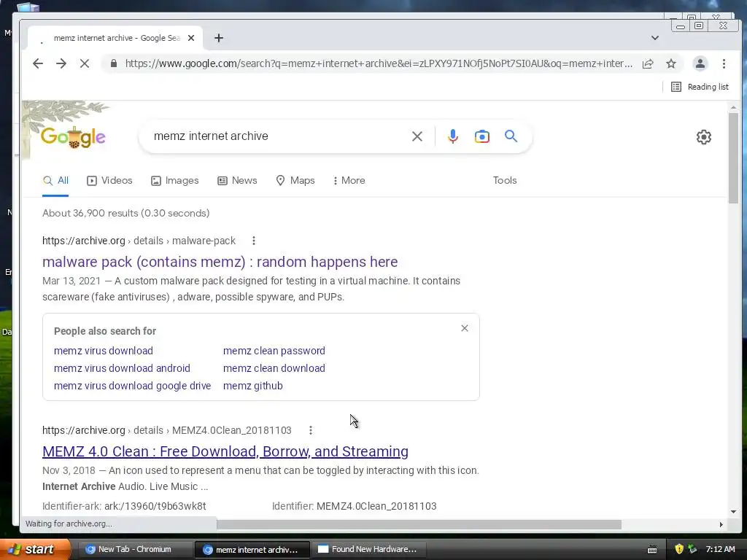Select the All results tab
Image resolution: width=747 pixels, height=560 pixels.
(55, 181)
